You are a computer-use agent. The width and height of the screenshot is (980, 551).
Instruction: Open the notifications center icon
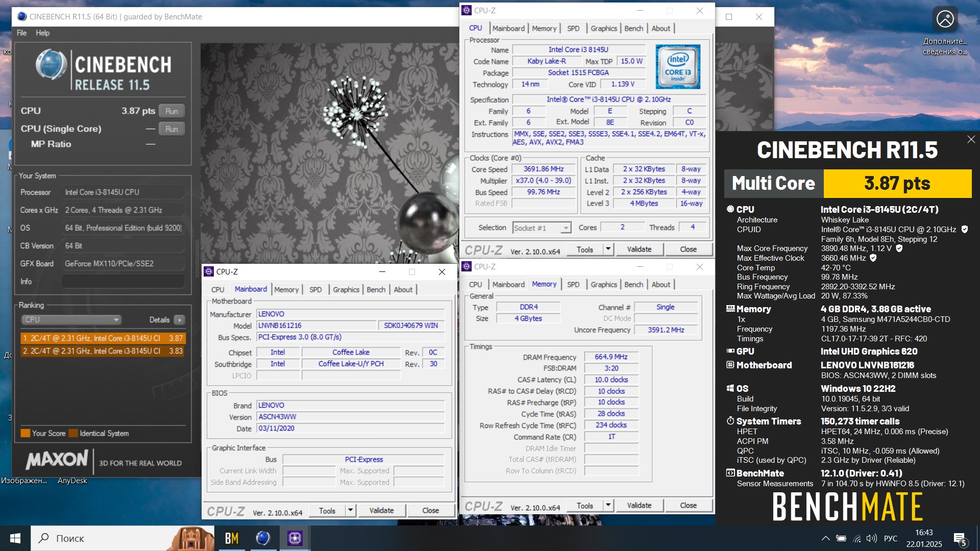coord(960,539)
